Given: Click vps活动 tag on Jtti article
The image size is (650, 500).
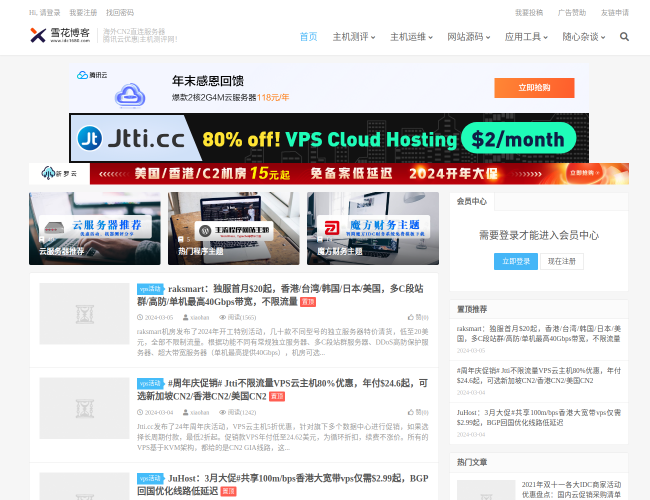Looking at the screenshot, I should pyautogui.click(x=150, y=383).
